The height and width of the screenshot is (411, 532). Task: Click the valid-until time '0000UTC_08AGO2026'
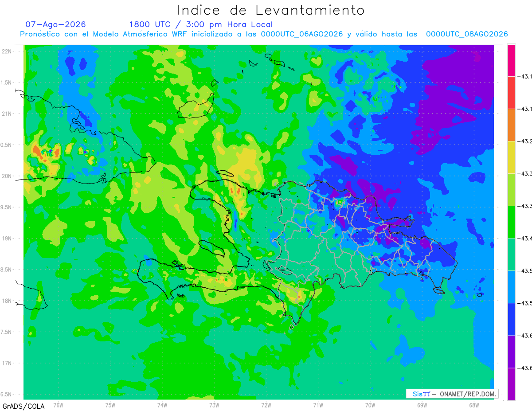[467, 34]
